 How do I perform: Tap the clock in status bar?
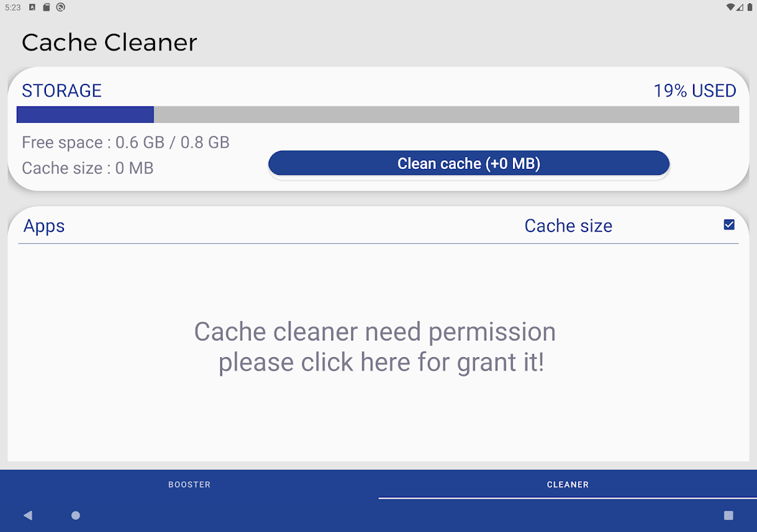tap(13, 7)
